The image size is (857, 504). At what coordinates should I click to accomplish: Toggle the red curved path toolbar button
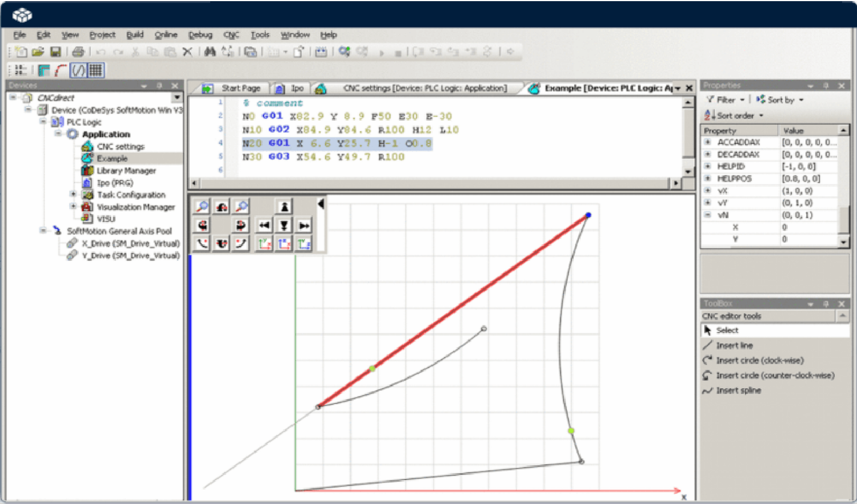[61, 70]
